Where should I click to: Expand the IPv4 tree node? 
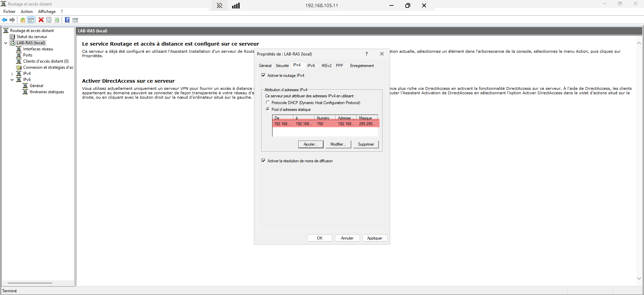pos(12,74)
